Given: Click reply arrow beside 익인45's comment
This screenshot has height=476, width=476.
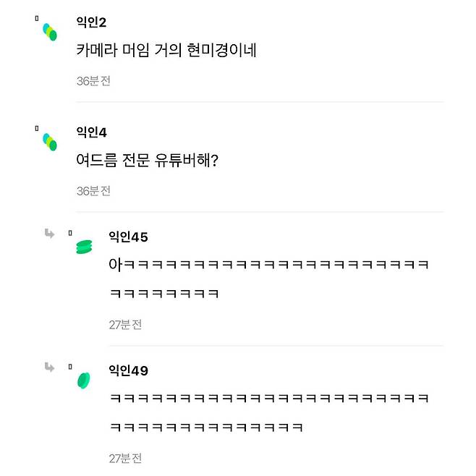Looking at the screenshot, I should pyautogui.click(x=49, y=233).
